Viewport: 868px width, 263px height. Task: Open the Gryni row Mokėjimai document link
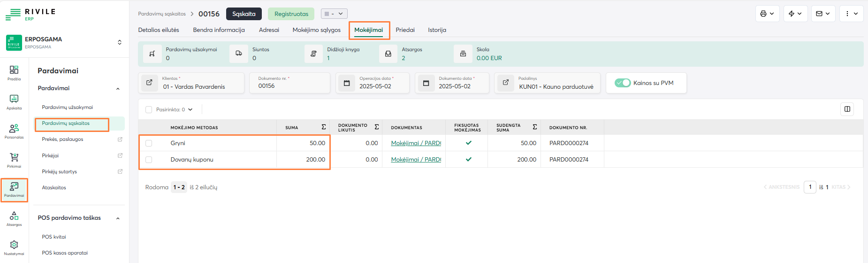point(416,143)
